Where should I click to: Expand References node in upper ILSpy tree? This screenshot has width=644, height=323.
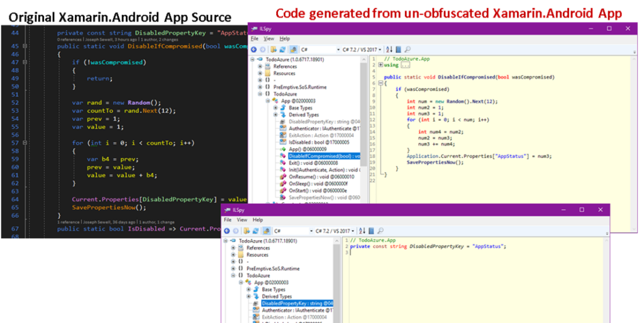coord(260,67)
